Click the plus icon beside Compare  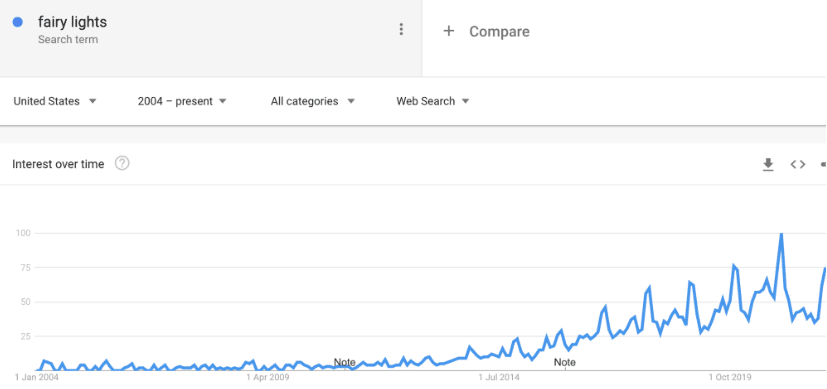(x=449, y=31)
